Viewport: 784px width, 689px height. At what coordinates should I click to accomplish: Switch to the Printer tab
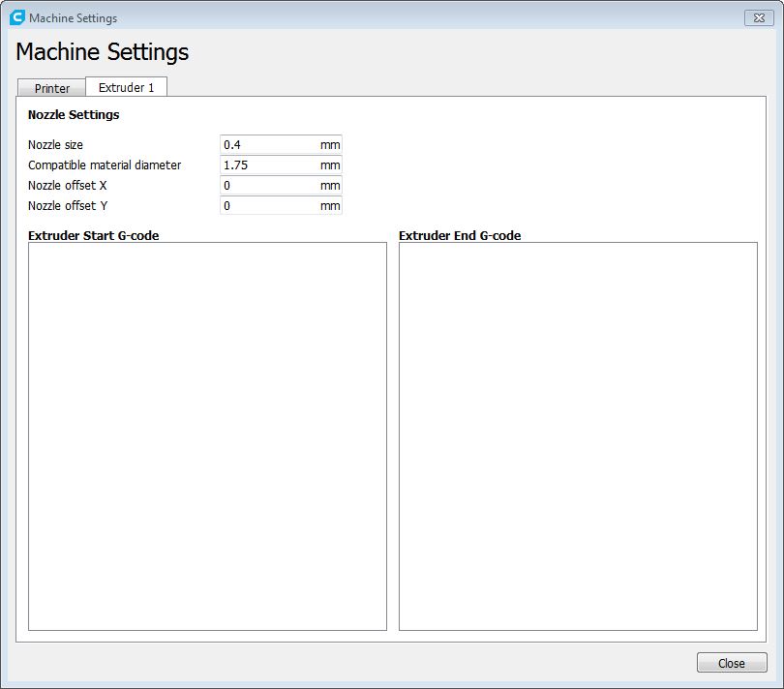point(52,88)
